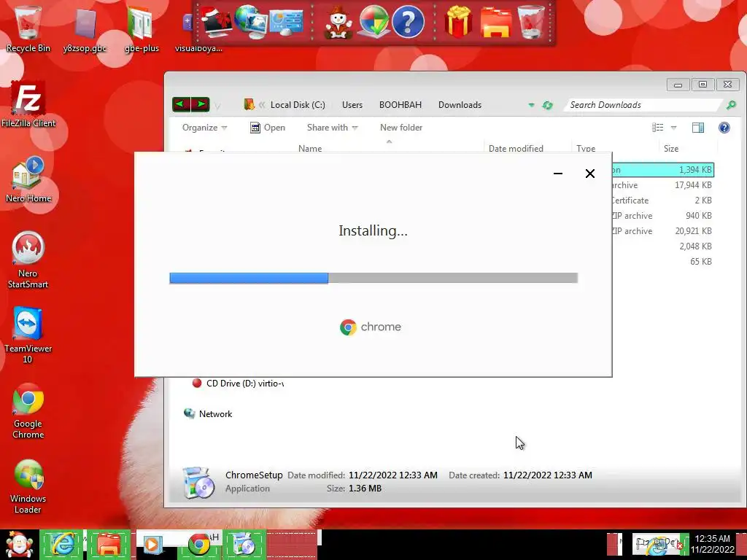
Task: Click the taskbar clock showing 12:35 AM
Action: pos(712,544)
